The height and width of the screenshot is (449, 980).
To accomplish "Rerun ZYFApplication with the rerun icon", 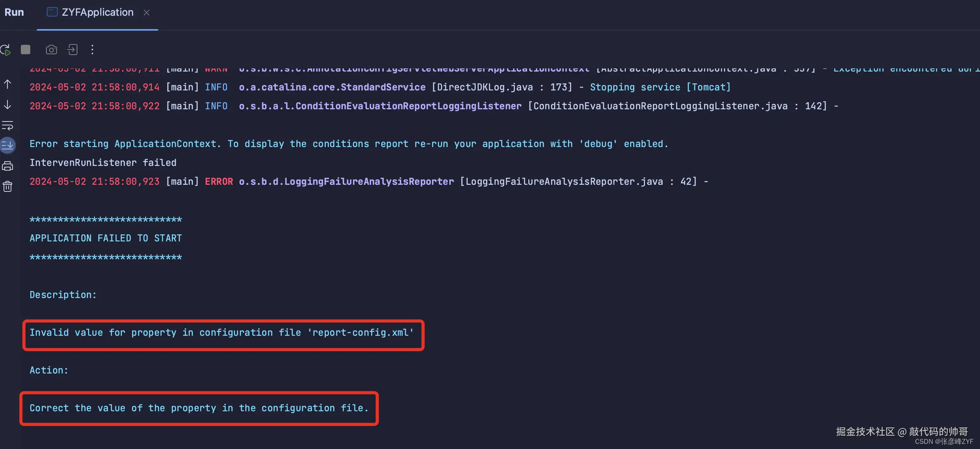I will 6,50.
